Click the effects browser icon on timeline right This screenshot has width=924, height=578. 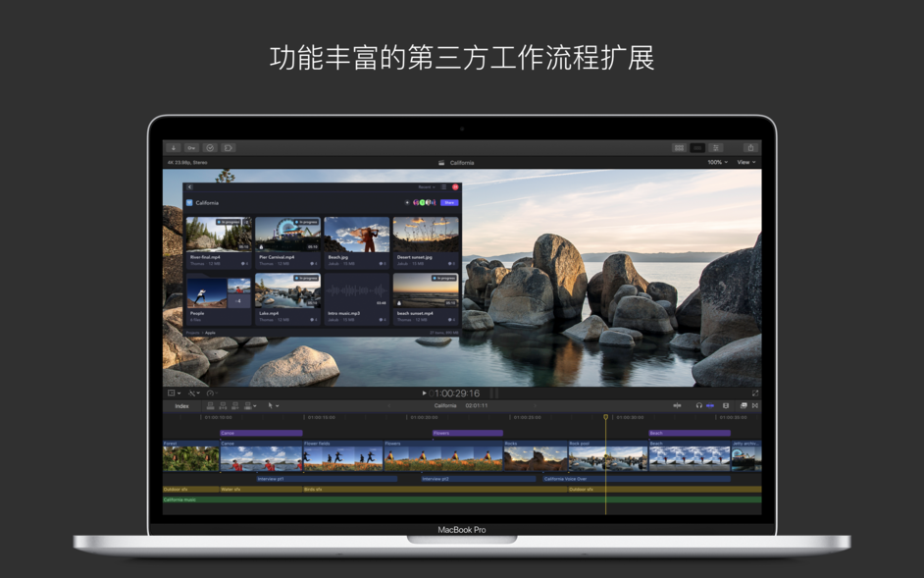[x=744, y=403]
